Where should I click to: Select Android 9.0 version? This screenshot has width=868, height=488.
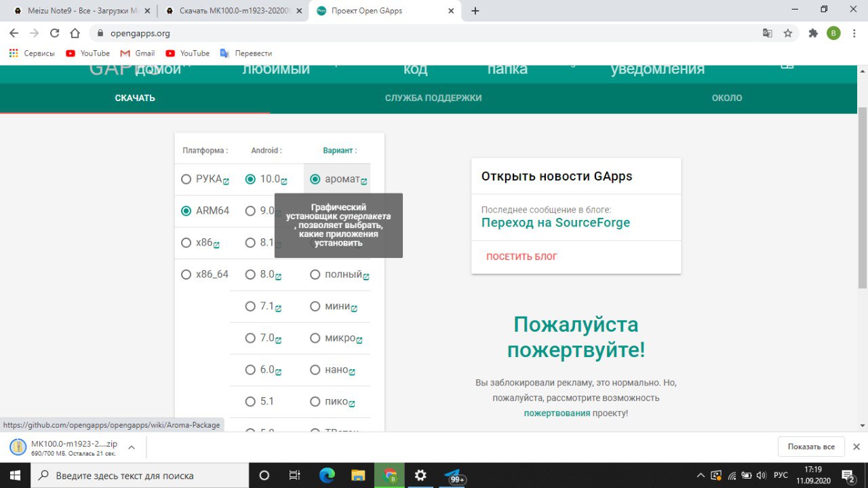click(x=250, y=210)
